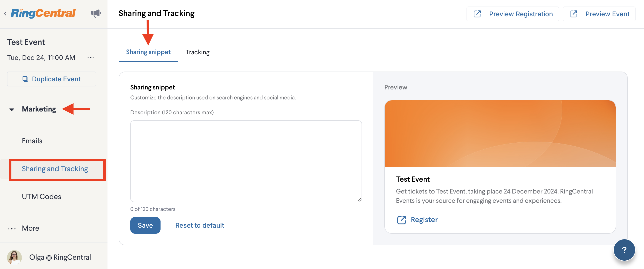Screen dimensions: 644x269
Task: Open the megaphone announcements icon
Action: tap(95, 13)
